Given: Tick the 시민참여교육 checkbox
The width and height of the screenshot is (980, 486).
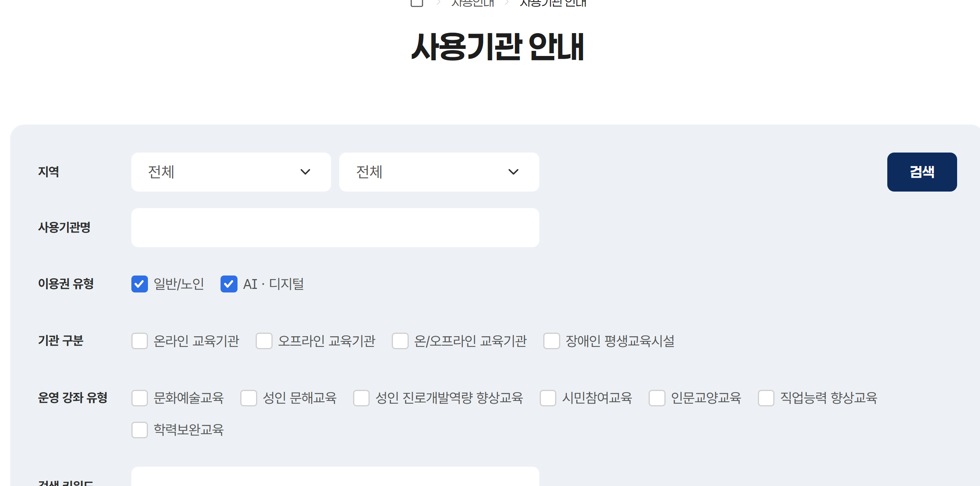Looking at the screenshot, I should tap(548, 398).
